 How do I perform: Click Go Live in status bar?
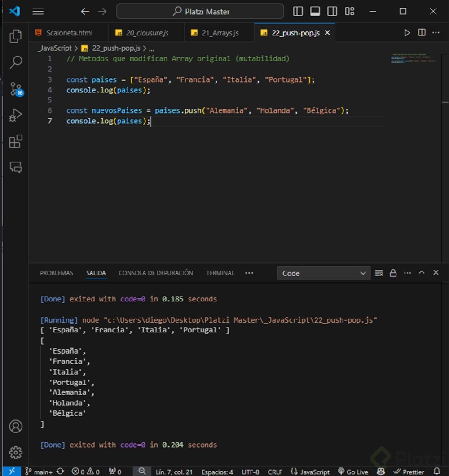point(352,472)
